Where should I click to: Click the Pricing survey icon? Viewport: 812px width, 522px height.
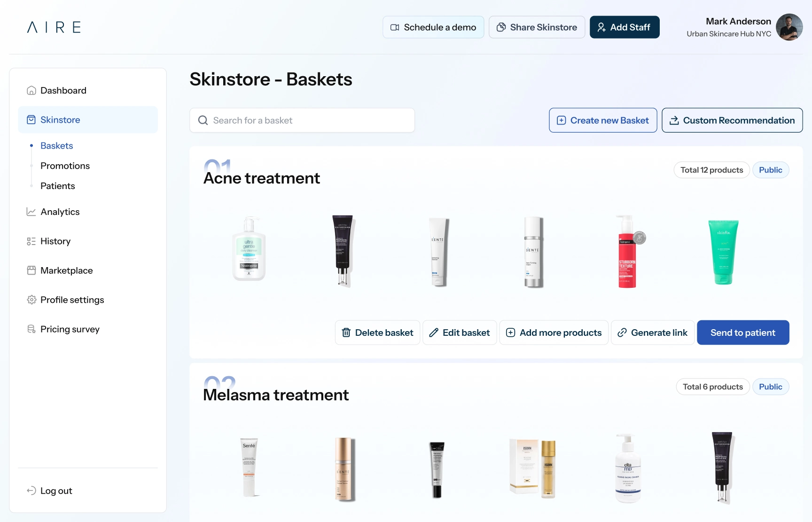tap(31, 329)
